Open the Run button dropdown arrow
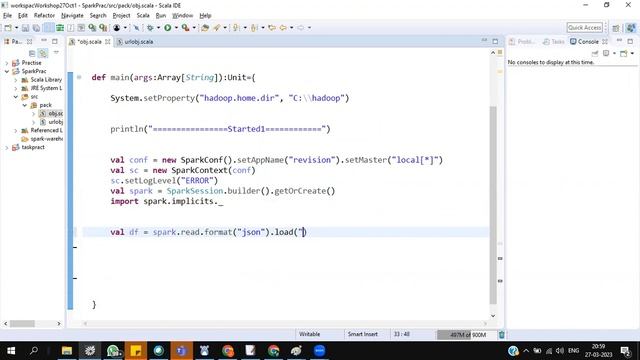 tap(176, 28)
